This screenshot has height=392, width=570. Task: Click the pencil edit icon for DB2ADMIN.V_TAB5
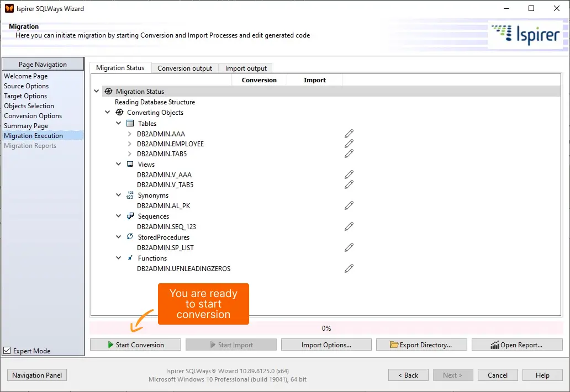coord(349,184)
